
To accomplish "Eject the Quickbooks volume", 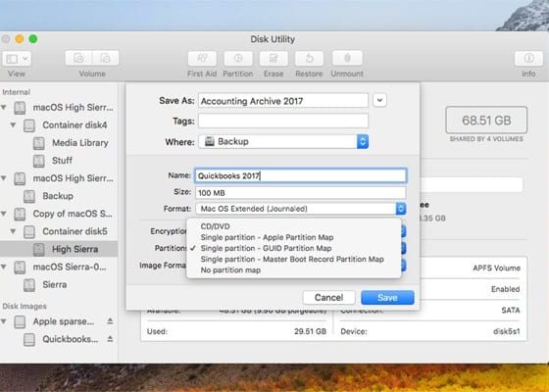I will [x=110, y=339].
